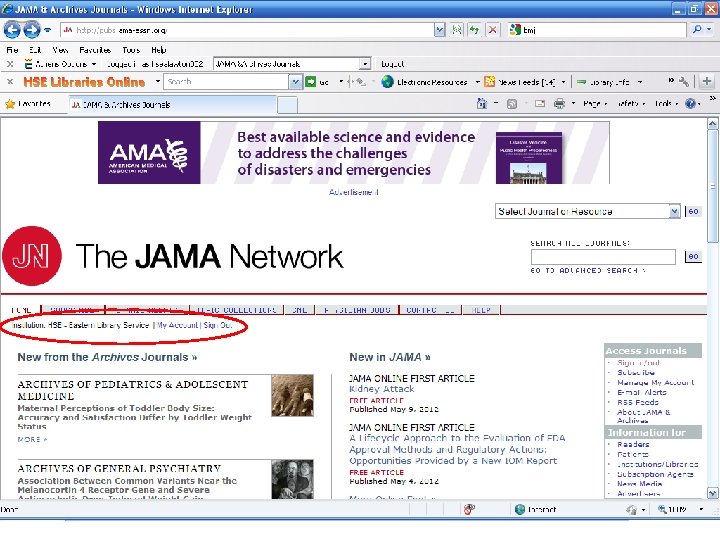
Task: Click the RSS feeds icon in command bar
Action: click(512, 104)
